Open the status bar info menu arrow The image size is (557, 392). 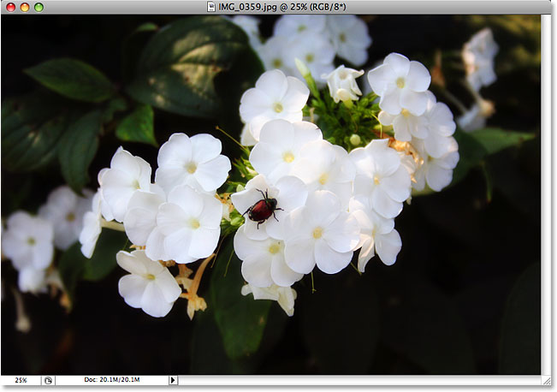pos(173,380)
